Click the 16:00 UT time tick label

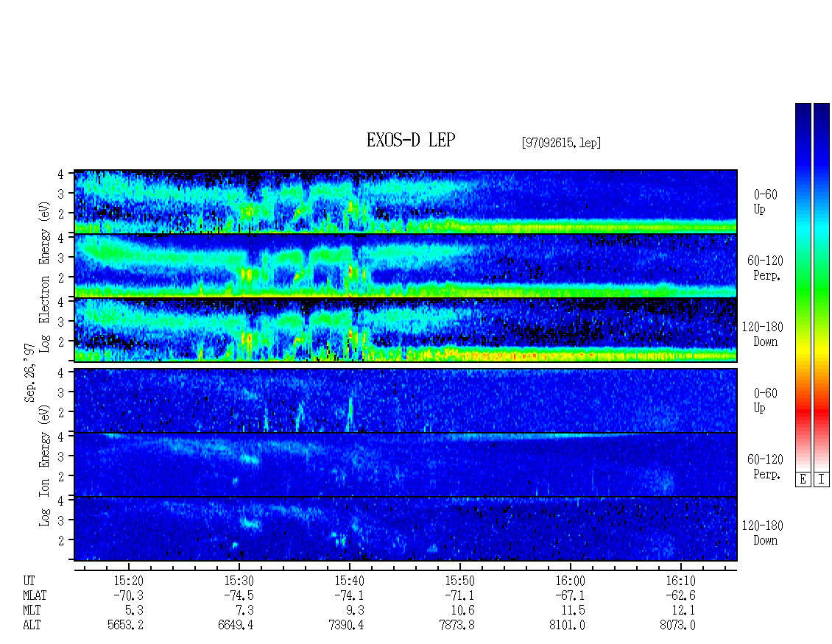(570, 581)
